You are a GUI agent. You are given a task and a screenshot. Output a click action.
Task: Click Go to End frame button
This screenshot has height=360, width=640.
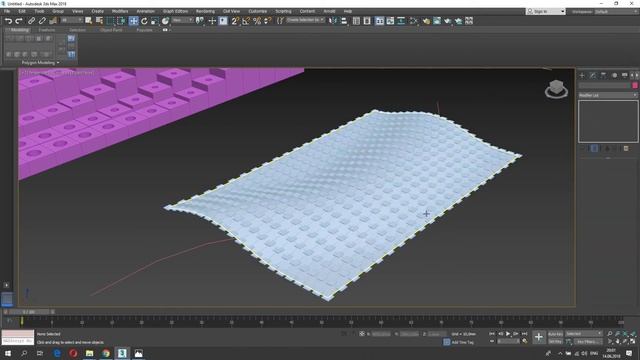[x=525, y=334]
